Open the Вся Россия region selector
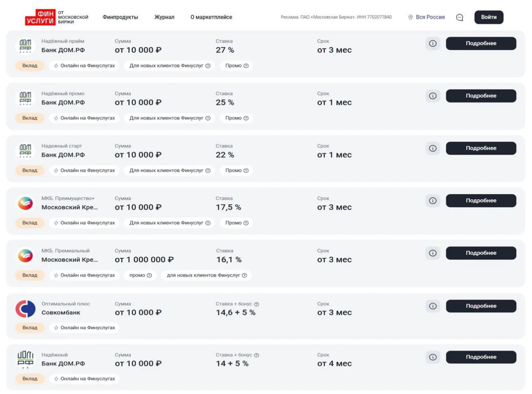This screenshot has width=532, height=394. pyautogui.click(x=426, y=17)
